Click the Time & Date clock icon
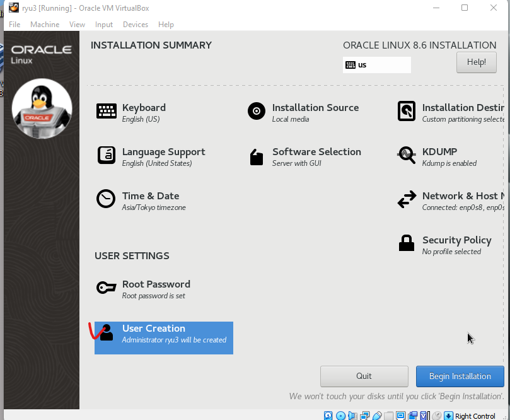Viewport: 510px width, 420px height. point(106,199)
